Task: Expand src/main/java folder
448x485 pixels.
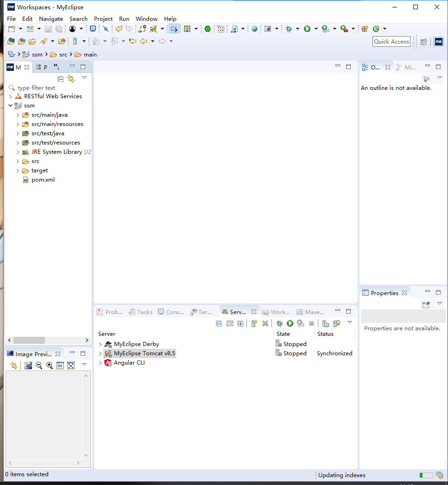Action: (x=18, y=115)
